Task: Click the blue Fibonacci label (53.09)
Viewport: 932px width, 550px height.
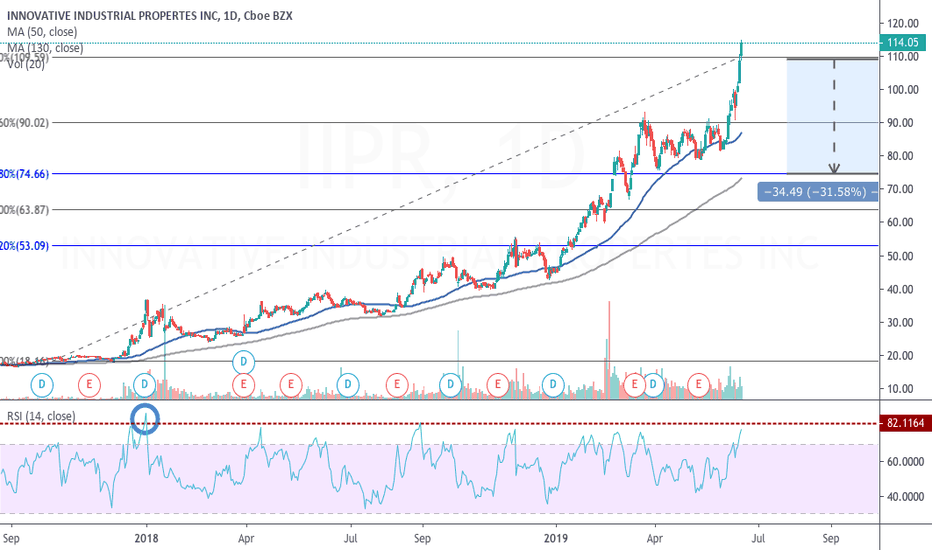Action: [24, 246]
